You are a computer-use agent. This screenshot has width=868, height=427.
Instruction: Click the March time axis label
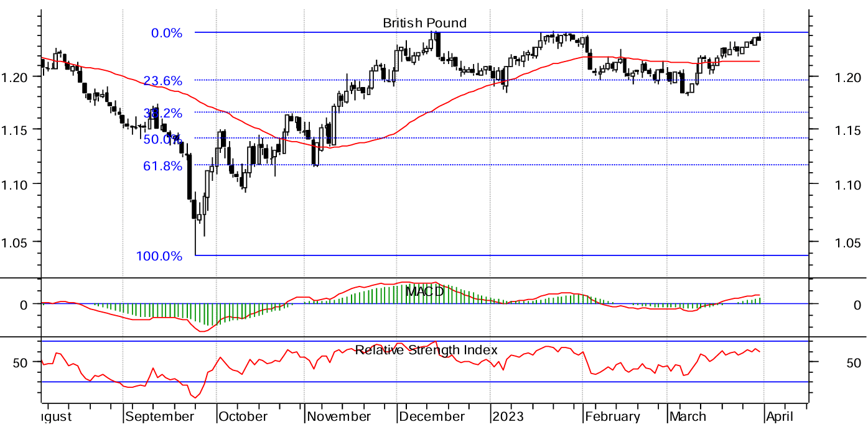tap(688, 416)
